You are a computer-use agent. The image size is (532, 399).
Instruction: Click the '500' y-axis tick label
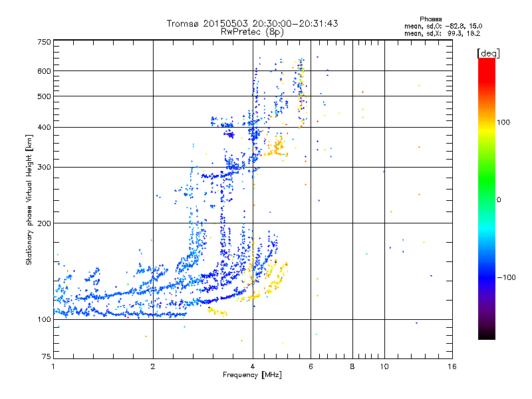pyautogui.click(x=45, y=96)
